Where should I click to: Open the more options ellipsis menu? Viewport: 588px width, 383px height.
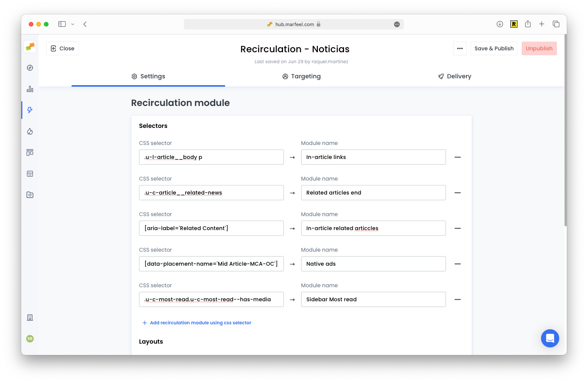(460, 48)
